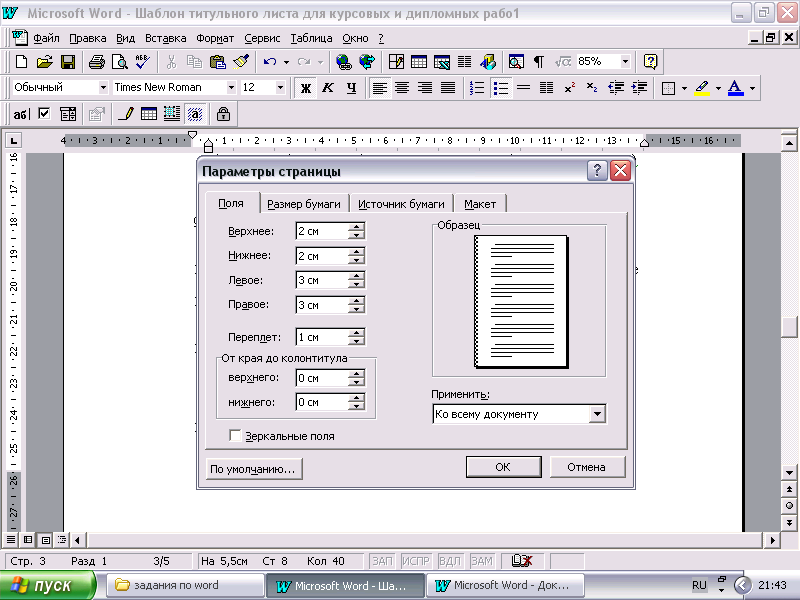Click the Undo arrow icon

point(270,62)
